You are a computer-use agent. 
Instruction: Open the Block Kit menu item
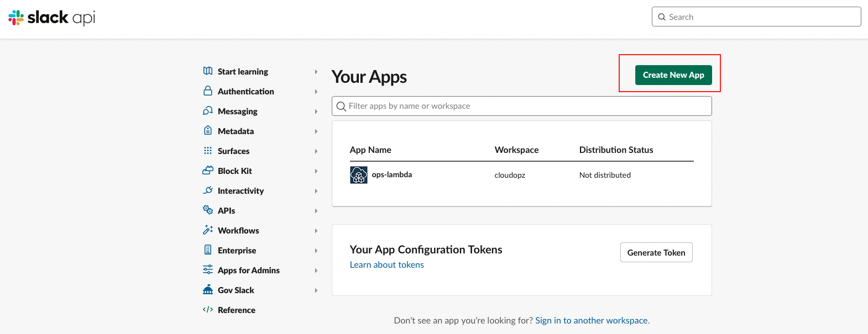pyautogui.click(x=235, y=171)
